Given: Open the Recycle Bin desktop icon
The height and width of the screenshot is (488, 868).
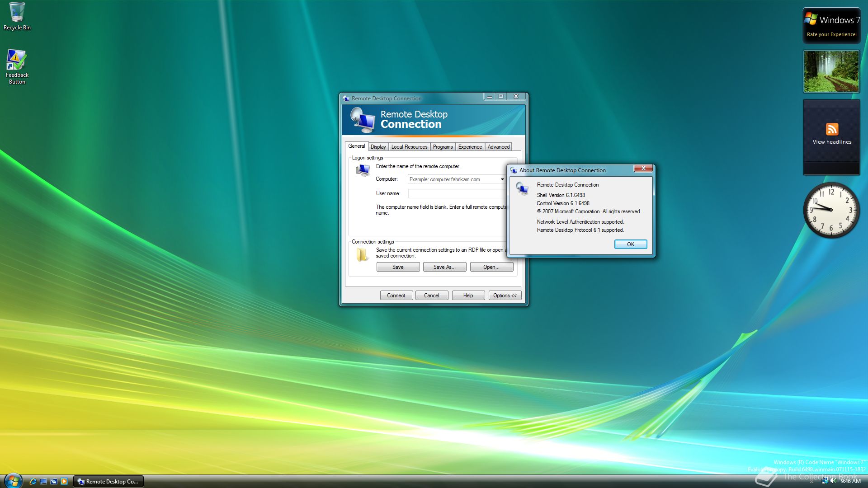Looking at the screenshot, I should pyautogui.click(x=17, y=16).
